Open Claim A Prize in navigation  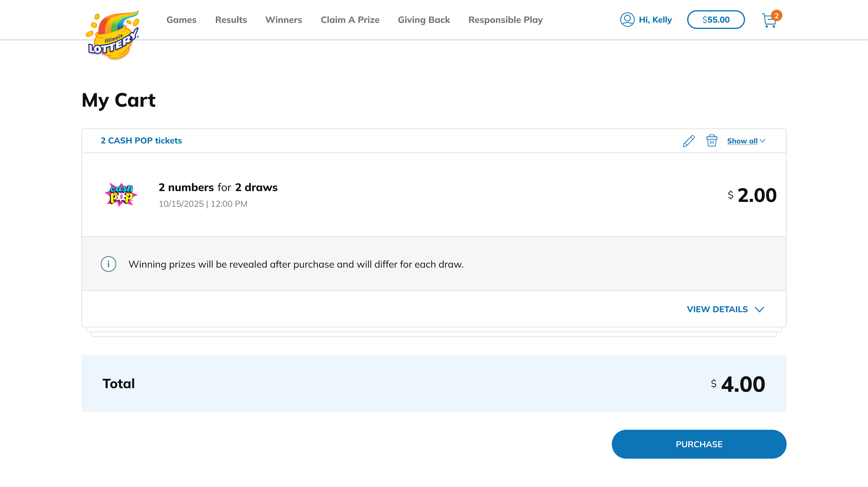pos(350,20)
